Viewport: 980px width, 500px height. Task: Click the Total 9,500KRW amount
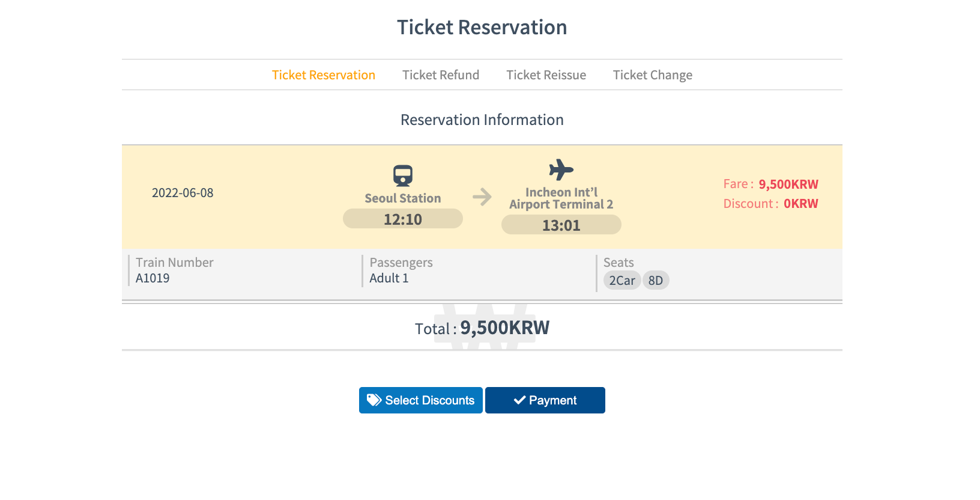(x=504, y=328)
